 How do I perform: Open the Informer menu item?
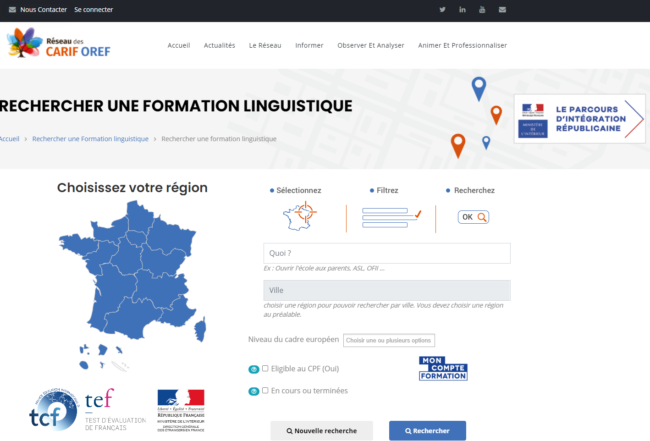click(x=309, y=45)
